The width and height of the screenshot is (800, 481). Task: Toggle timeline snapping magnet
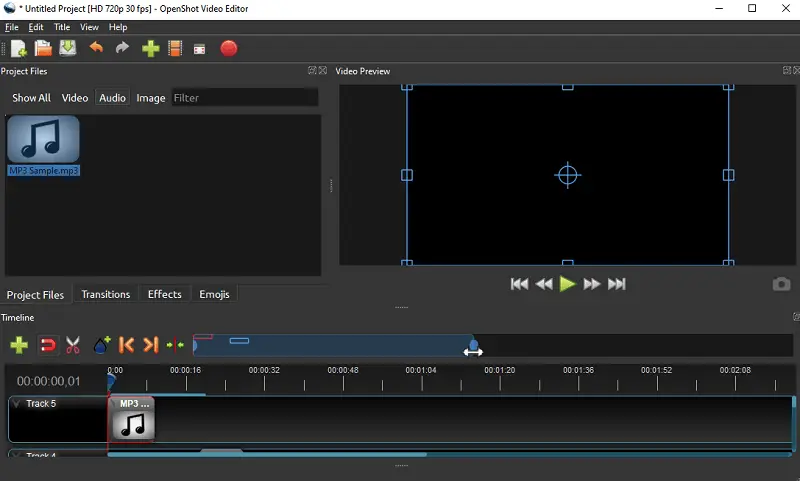[x=48, y=345]
